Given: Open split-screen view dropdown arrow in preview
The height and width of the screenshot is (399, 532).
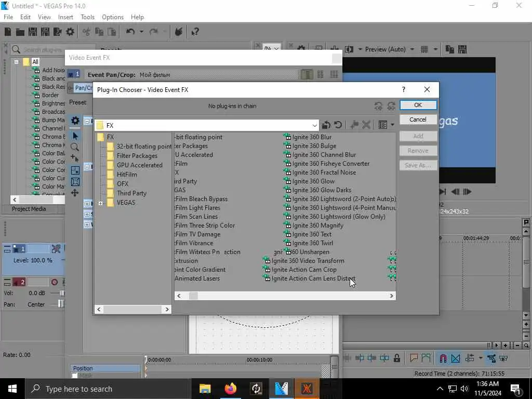Looking at the screenshot, I should [x=360, y=49].
